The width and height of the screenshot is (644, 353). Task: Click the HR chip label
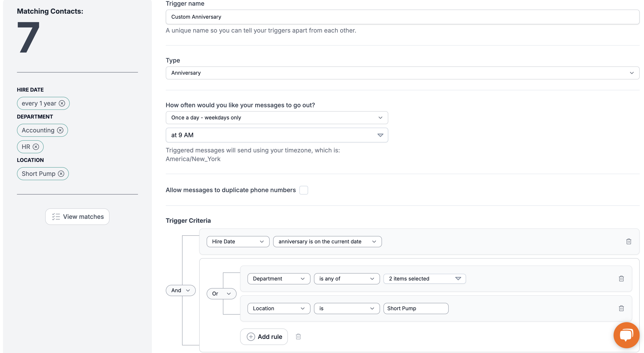tap(26, 147)
